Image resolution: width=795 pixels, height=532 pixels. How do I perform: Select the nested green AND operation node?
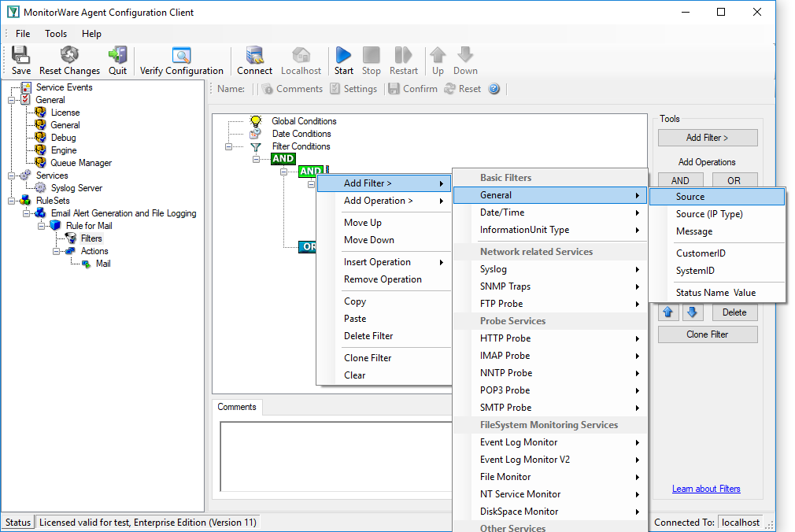click(311, 172)
